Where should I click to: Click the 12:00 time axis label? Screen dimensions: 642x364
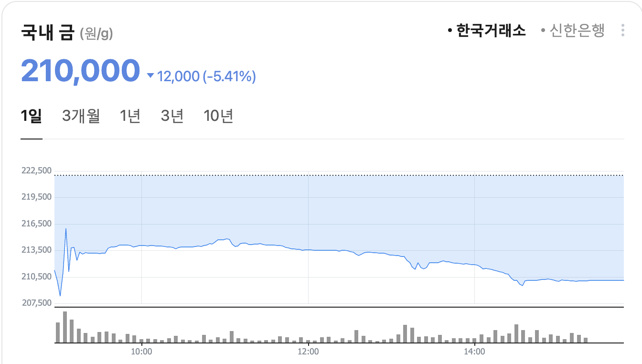coord(308,352)
